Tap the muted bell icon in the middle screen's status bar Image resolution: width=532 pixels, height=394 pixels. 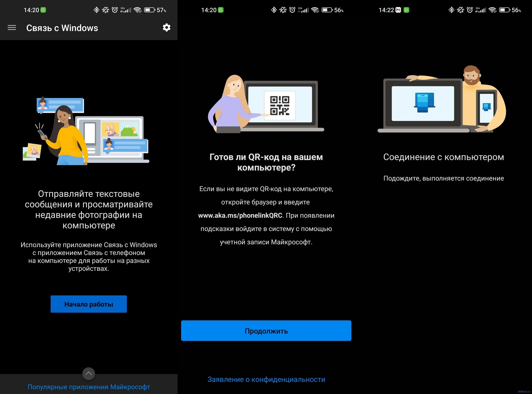coord(283,10)
